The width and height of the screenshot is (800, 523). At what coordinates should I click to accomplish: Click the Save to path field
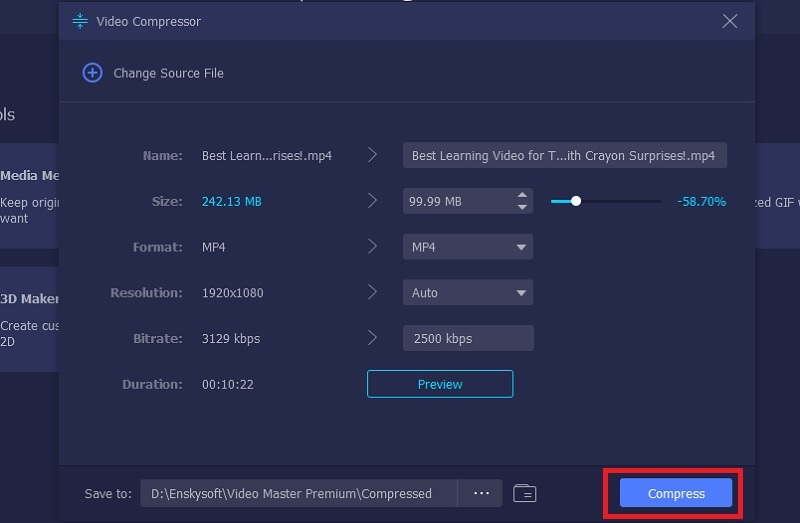coord(298,493)
